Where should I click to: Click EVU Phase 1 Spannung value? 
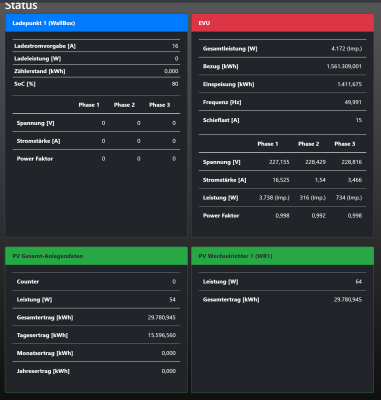point(279,162)
